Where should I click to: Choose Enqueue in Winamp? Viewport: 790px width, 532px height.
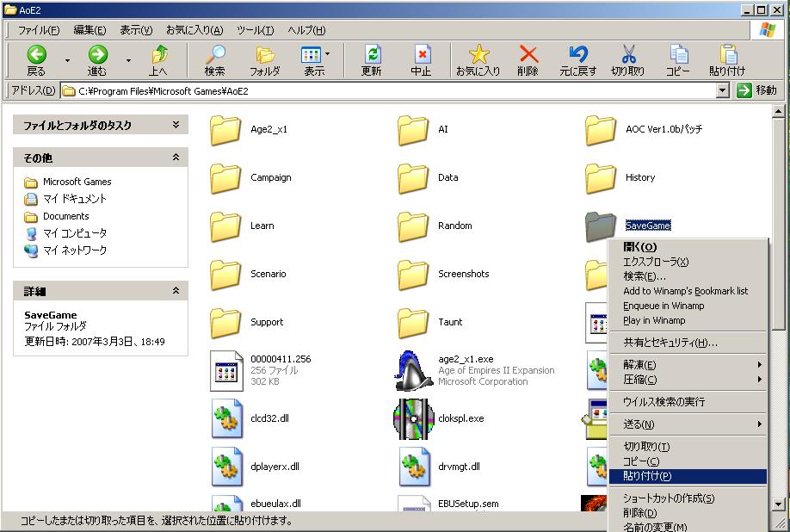[x=688, y=306]
